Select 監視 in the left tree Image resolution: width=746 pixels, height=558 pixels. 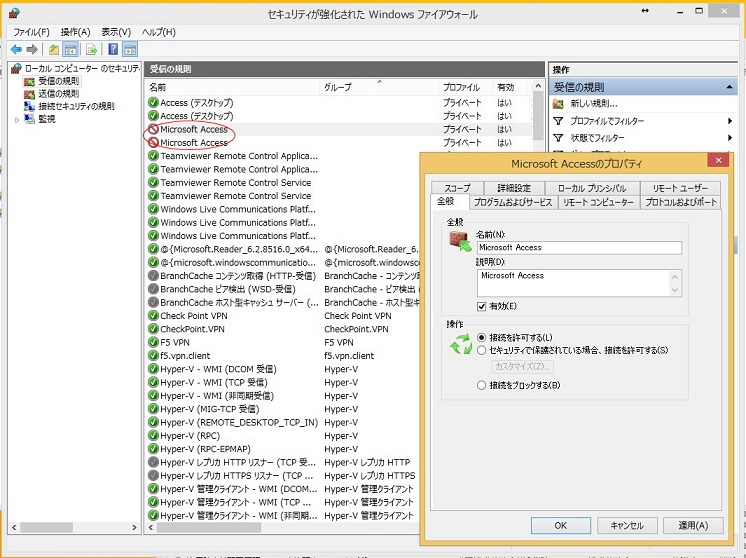pos(41,119)
